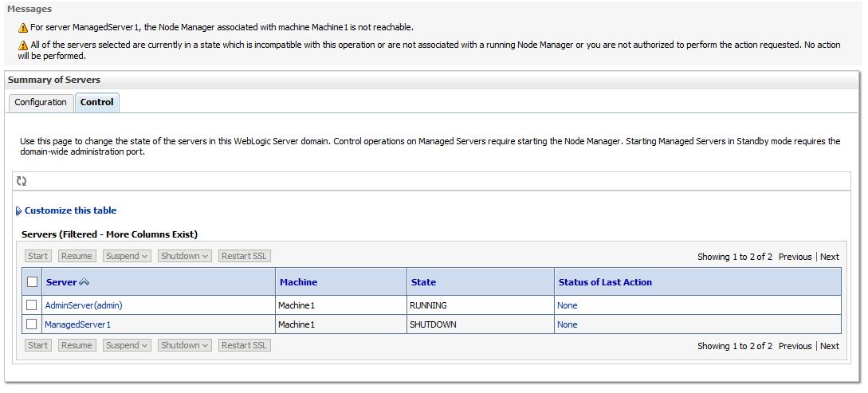Click bottom 'Showing 1 to 2 of 2' text
Screen dimensions: 868x393
(x=735, y=346)
